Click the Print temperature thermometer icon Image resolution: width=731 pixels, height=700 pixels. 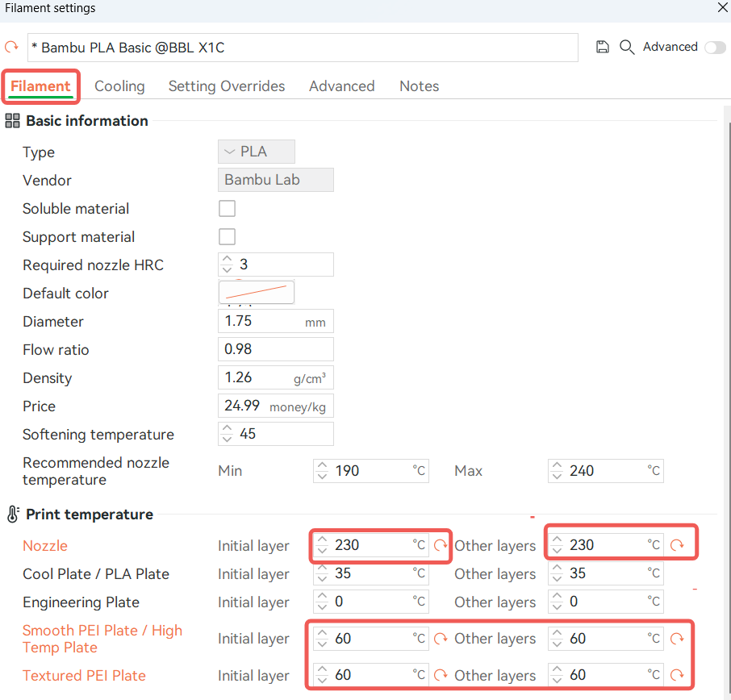13,514
